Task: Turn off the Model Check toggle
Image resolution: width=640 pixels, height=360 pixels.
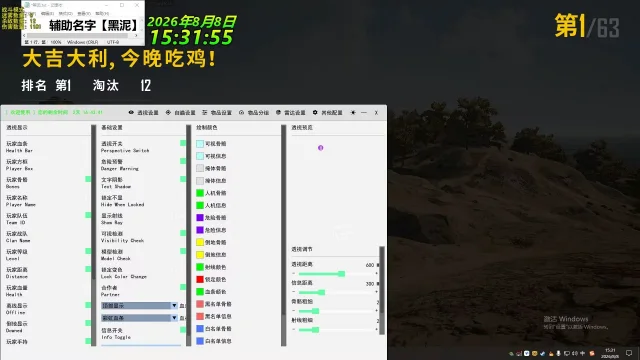Action: coord(183,251)
